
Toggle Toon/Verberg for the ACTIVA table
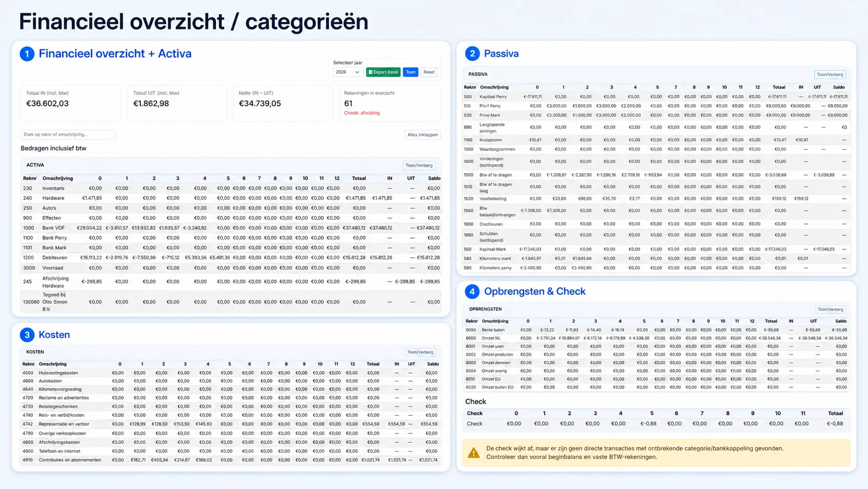coord(419,165)
